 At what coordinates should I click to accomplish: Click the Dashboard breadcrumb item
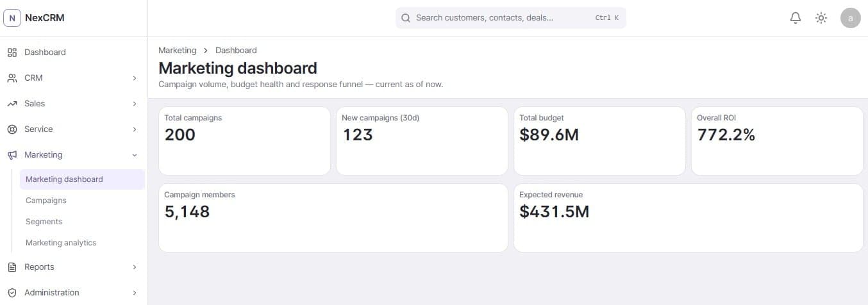236,51
